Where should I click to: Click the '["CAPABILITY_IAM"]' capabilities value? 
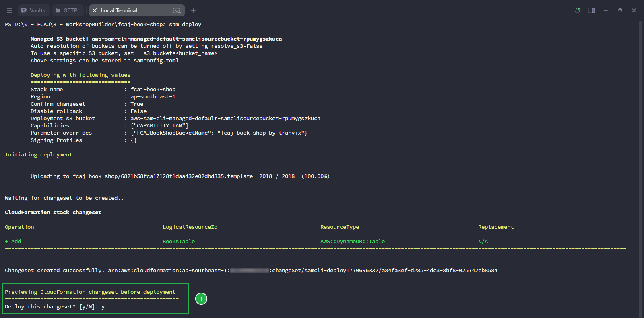click(159, 126)
